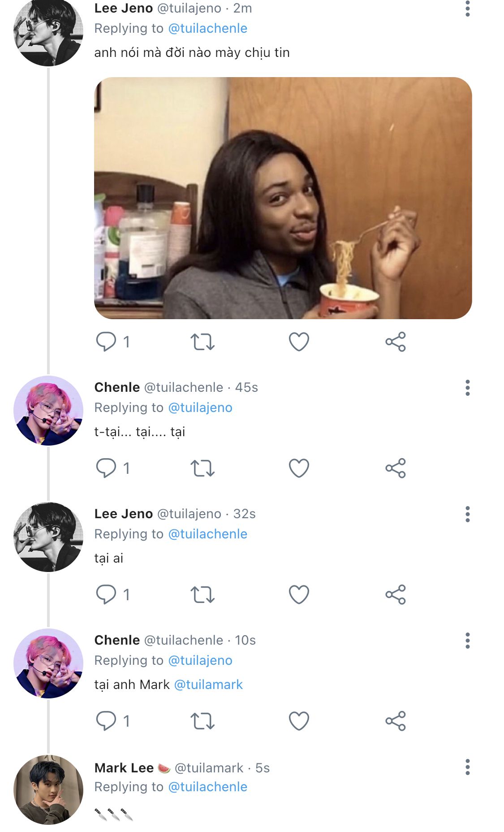This screenshot has height=832, width=504.
Task: Like Jeno's "tại ai" tweet
Action: pyautogui.click(x=299, y=594)
